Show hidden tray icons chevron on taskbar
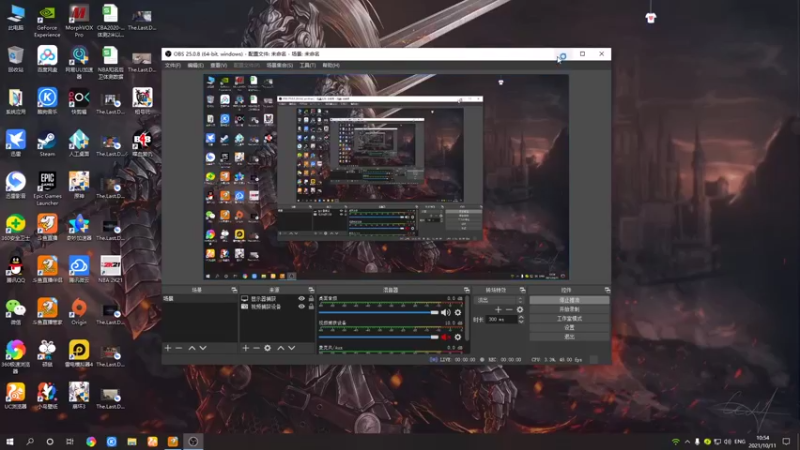800x450 pixels. [687, 441]
